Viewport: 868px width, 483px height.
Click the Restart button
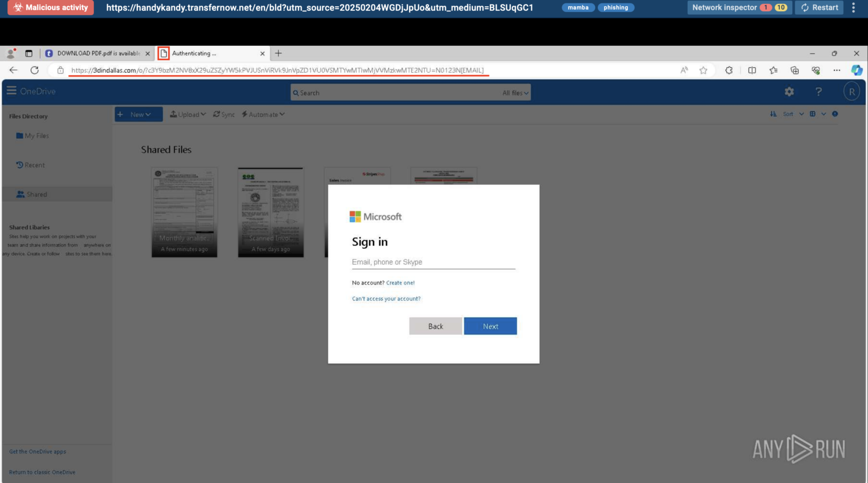[819, 7]
